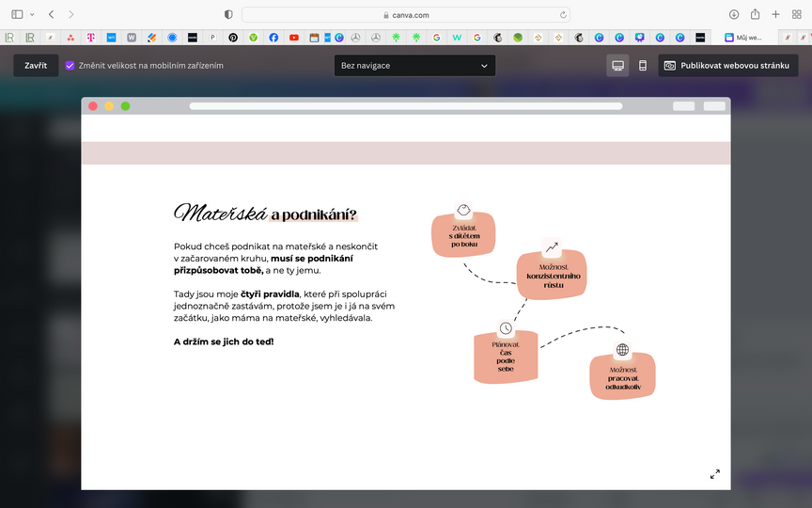
Task: Expand preview to fullscreen with arrows icon
Action: pyautogui.click(x=714, y=474)
